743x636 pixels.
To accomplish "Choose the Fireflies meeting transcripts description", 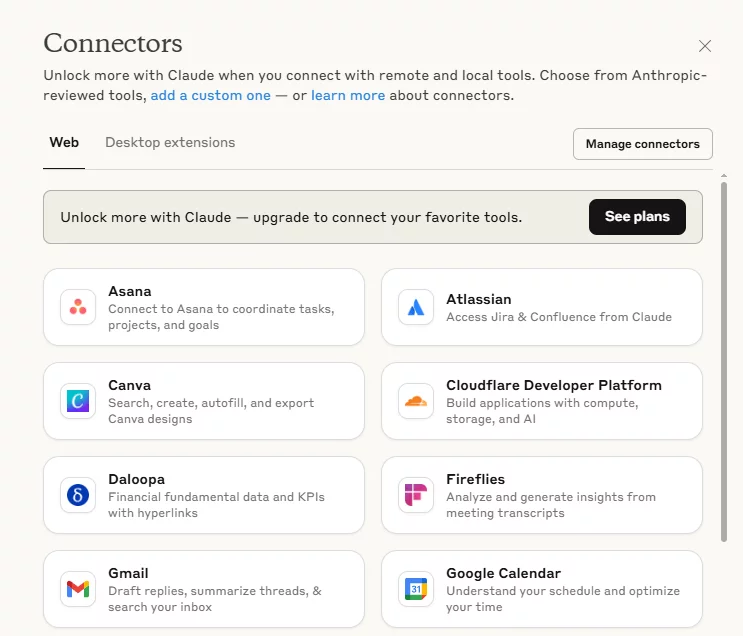I will pyautogui.click(x=551, y=505).
